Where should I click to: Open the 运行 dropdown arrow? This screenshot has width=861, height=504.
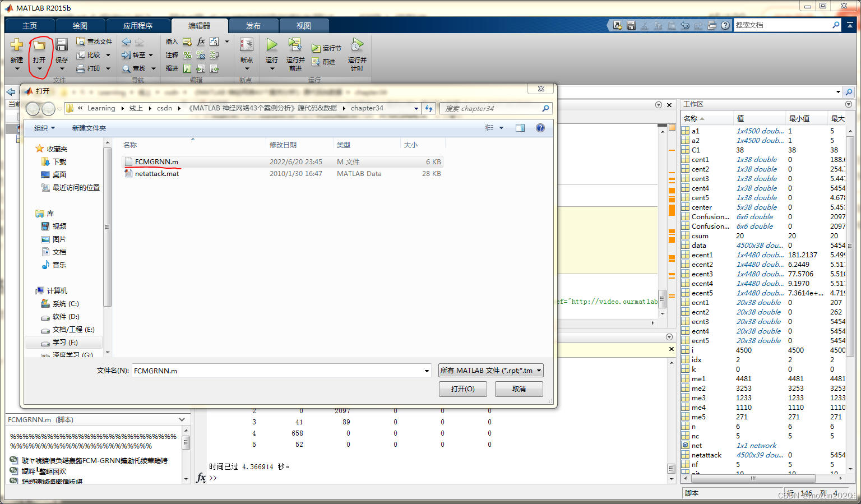click(x=272, y=69)
